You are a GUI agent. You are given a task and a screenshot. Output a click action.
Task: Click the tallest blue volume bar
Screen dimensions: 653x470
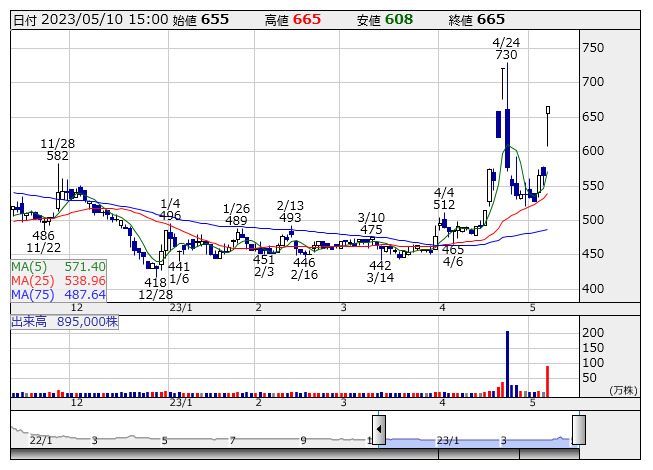pos(507,362)
